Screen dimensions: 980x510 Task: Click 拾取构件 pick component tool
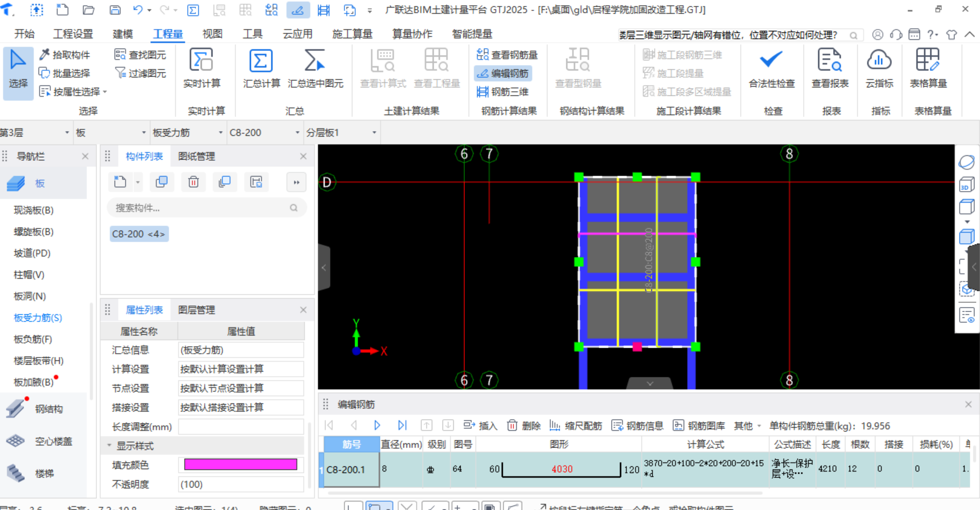pyautogui.click(x=65, y=55)
